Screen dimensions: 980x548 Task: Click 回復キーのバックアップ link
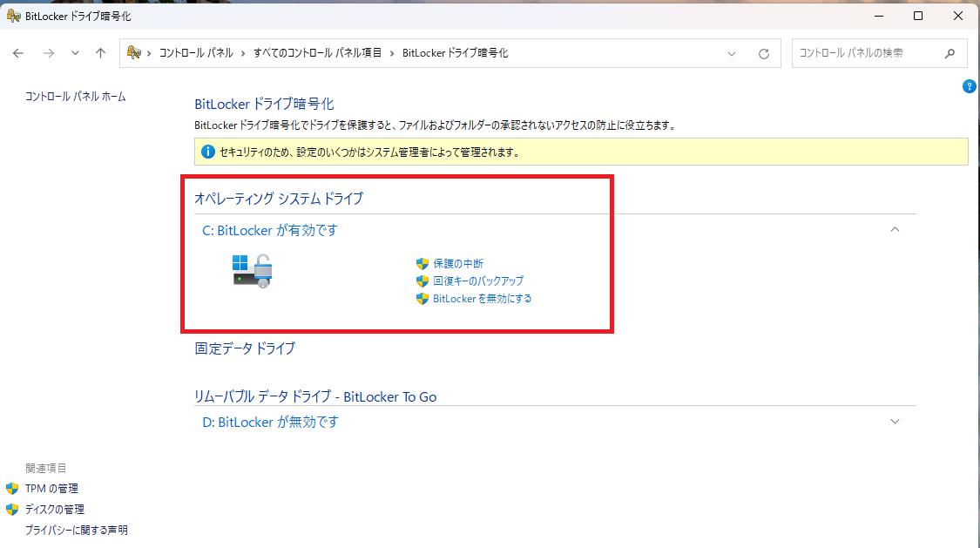pos(478,281)
